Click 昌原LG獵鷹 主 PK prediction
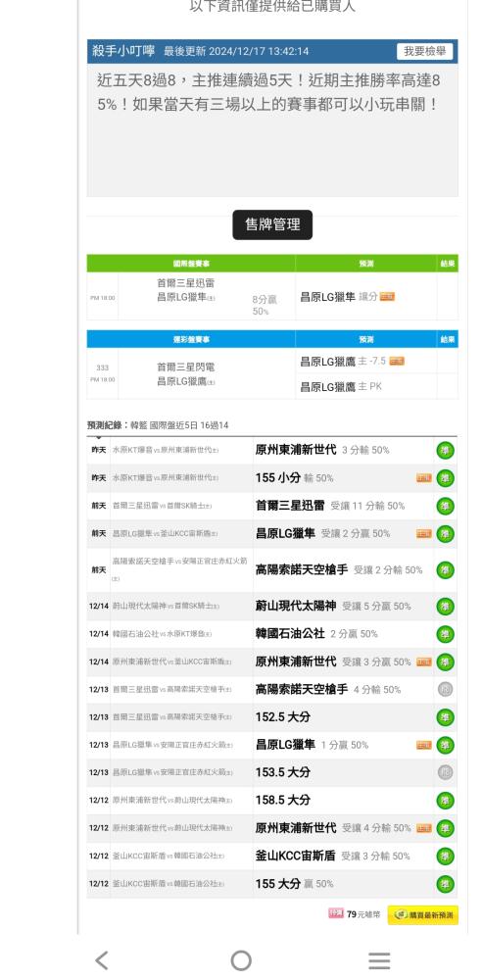482x980 pixels. coord(341,387)
